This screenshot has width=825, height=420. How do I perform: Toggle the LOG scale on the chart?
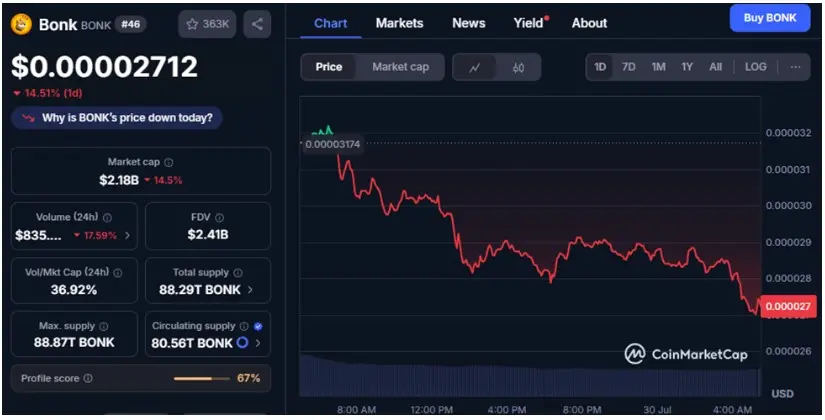[756, 67]
